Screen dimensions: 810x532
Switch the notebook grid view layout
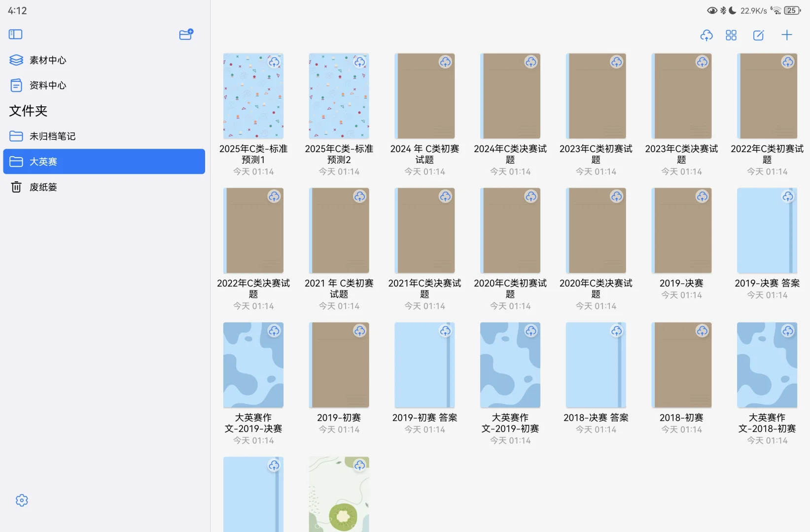(x=731, y=35)
